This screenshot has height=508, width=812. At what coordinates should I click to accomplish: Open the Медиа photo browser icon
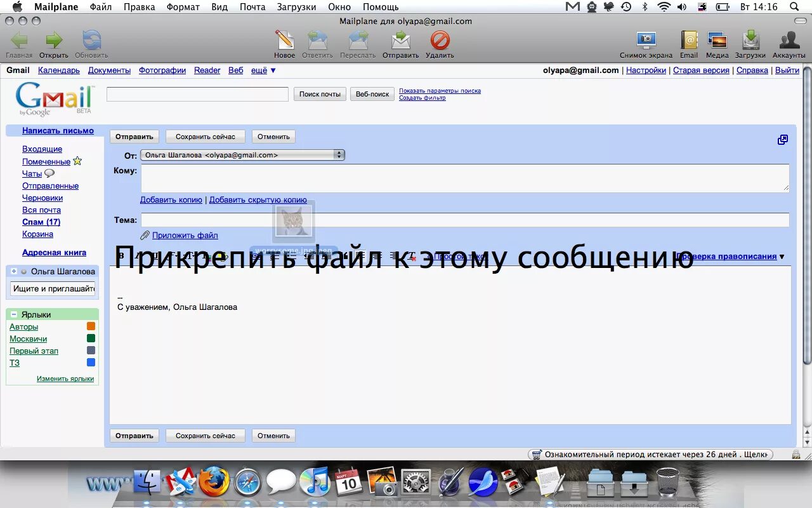point(717,41)
